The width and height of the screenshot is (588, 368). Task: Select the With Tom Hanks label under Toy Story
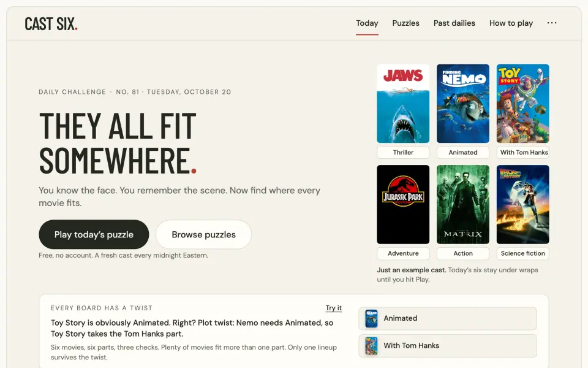click(x=522, y=153)
